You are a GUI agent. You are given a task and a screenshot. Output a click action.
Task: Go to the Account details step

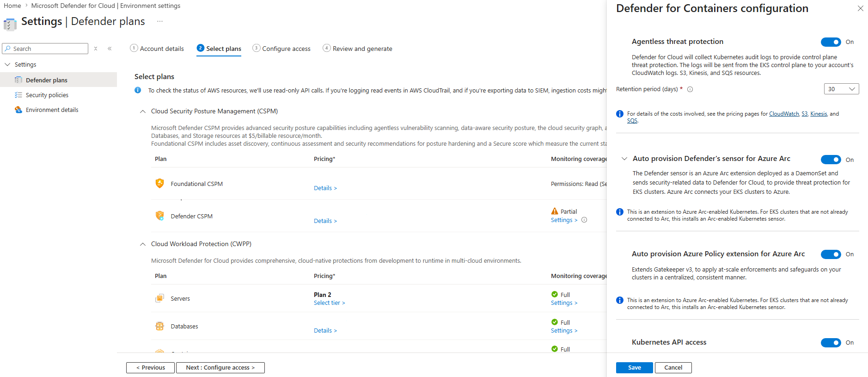157,49
